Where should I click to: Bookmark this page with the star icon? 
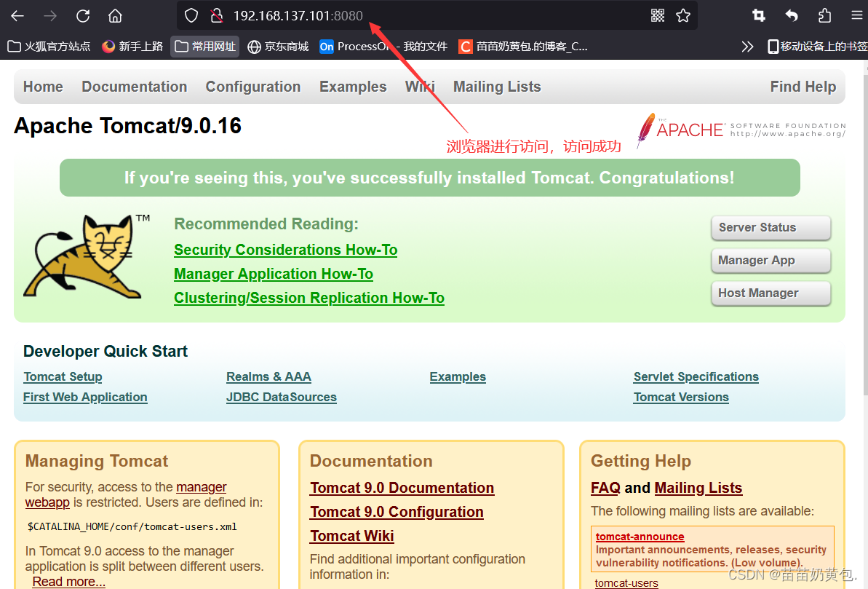click(x=683, y=15)
